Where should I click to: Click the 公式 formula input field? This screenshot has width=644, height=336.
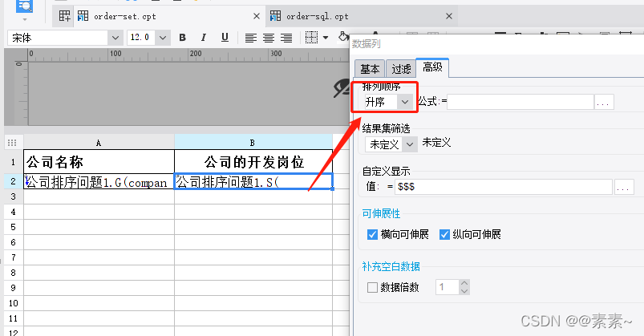[520, 102]
